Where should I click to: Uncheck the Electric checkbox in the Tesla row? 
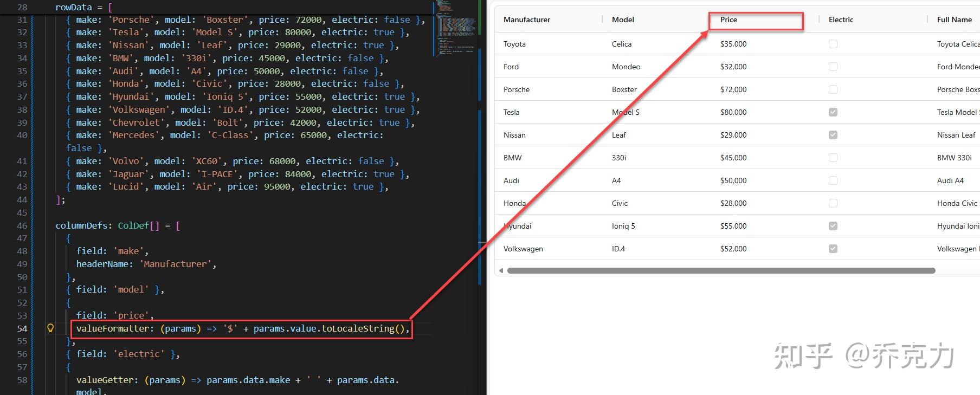coord(833,112)
